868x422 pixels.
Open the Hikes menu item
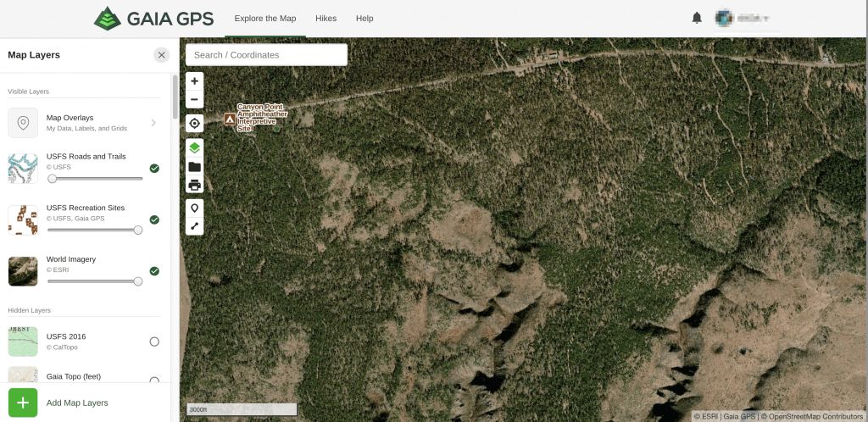[x=326, y=19]
